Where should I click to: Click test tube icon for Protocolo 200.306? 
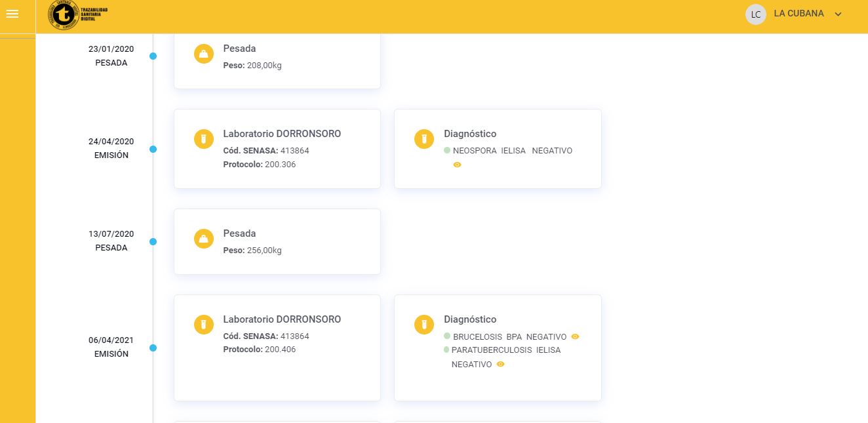(204, 139)
